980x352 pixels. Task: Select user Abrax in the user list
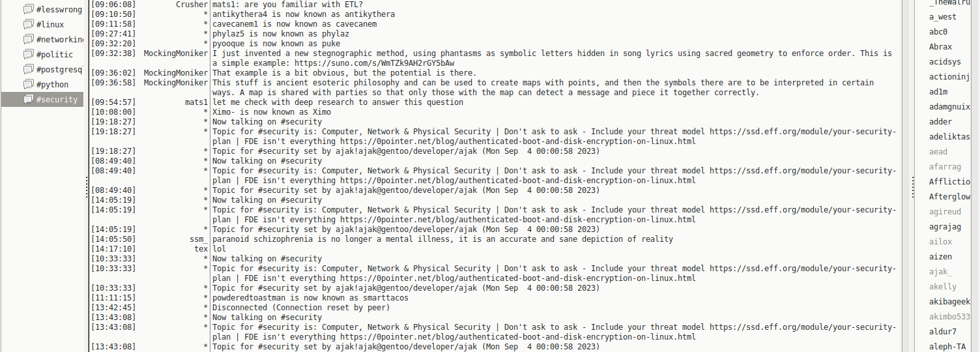[x=940, y=47]
